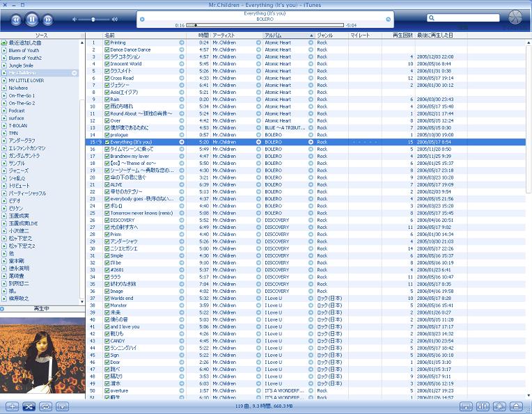Sort by 時間 column header
This screenshot has height=414, width=532.
coord(198,35)
